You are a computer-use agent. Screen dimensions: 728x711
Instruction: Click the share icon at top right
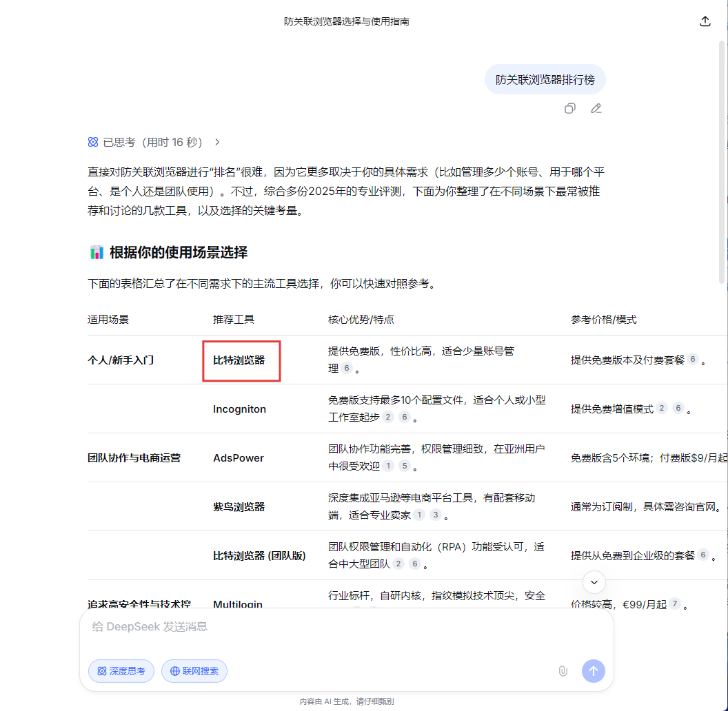[x=705, y=21]
